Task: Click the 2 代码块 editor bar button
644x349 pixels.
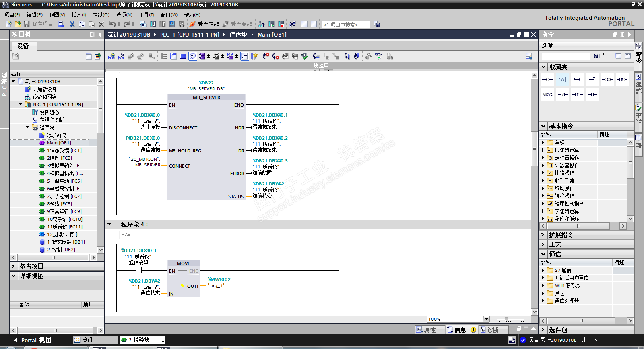Action: (142, 340)
